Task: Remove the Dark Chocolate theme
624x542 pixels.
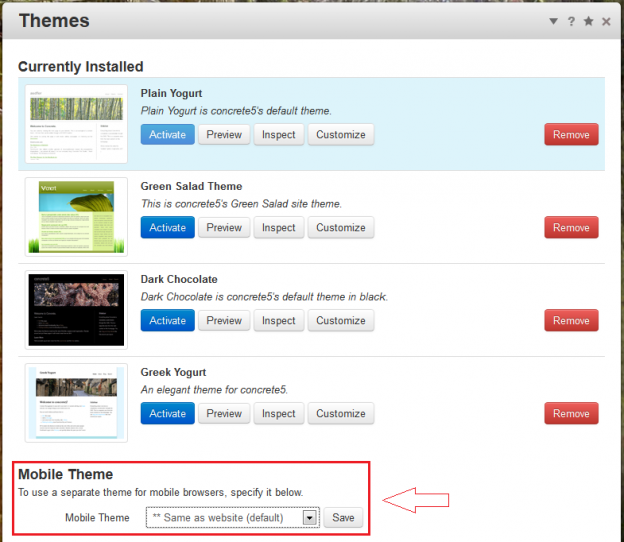Action: (571, 320)
